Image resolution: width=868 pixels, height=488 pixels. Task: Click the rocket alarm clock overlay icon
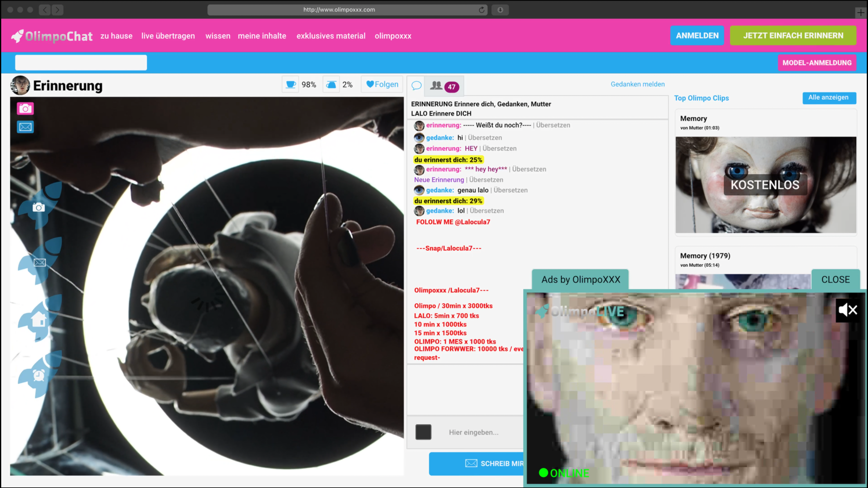coord(39,374)
